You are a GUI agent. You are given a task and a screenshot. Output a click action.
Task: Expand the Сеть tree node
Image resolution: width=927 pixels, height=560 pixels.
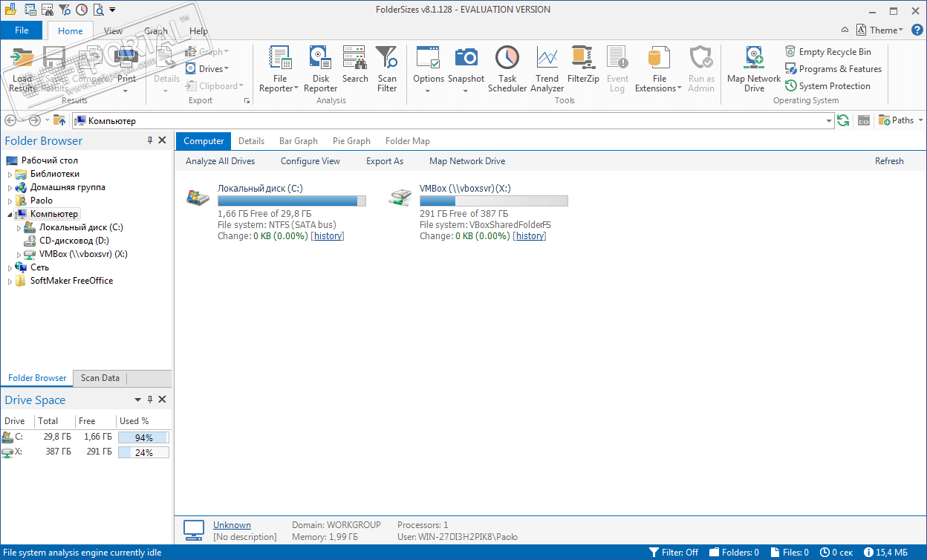[x=10, y=267]
